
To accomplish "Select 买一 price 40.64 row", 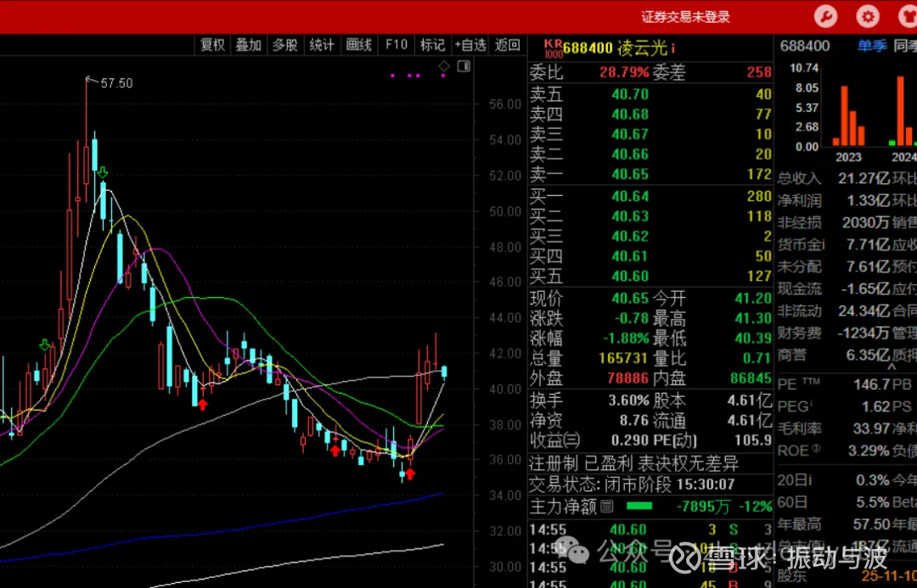I will coord(650,196).
